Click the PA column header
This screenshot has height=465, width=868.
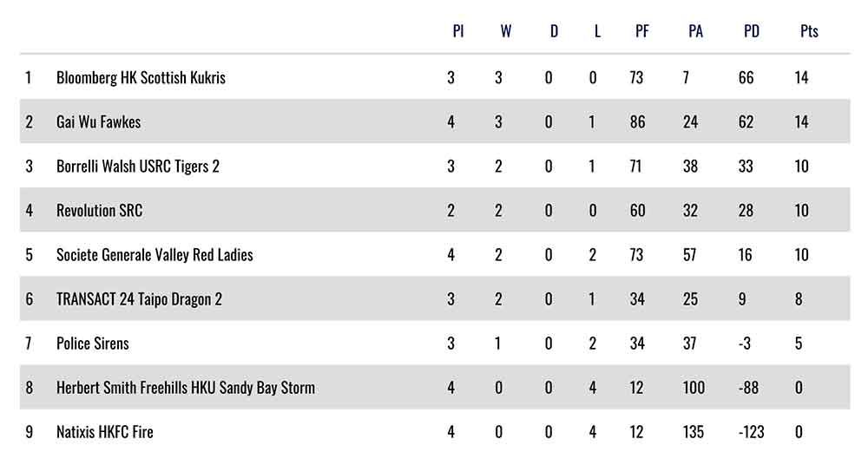point(695,32)
